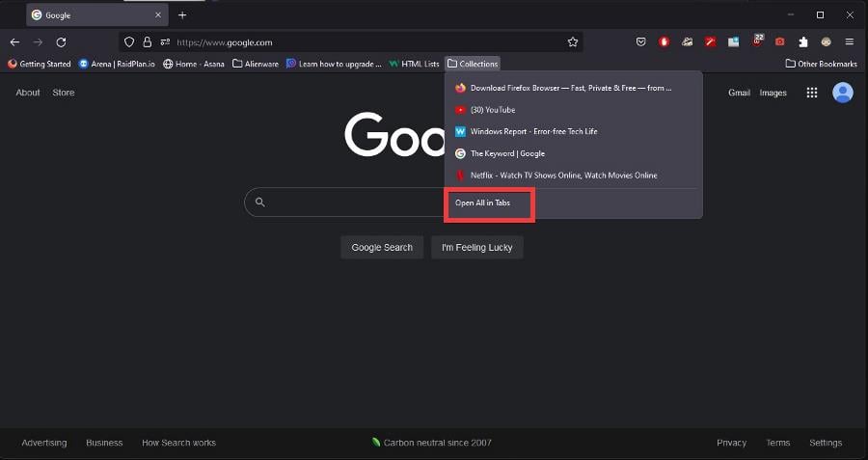Open the Store link
Screen dimensions: 868x460
click(x=64, y=93)
